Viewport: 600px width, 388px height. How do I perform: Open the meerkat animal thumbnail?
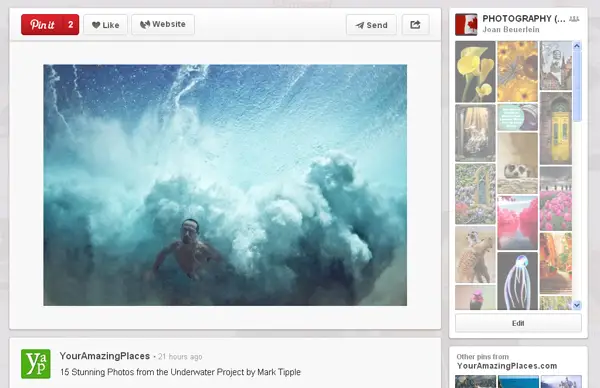(475, 254)
